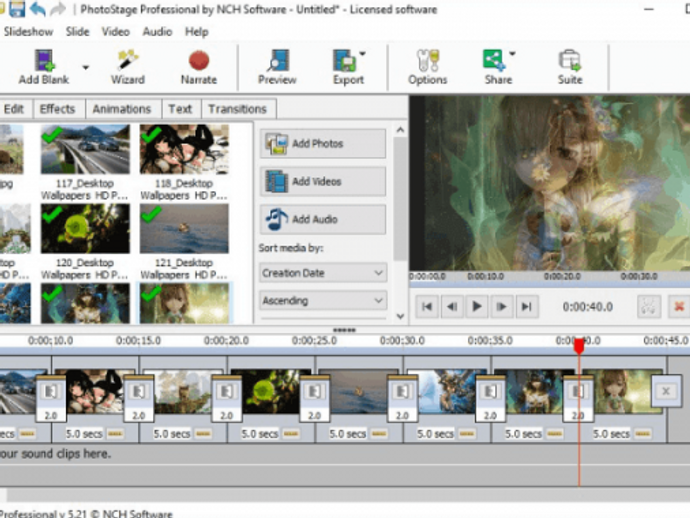Click the Export toolbar icon

pyautogui.click(x=347, y=67)
